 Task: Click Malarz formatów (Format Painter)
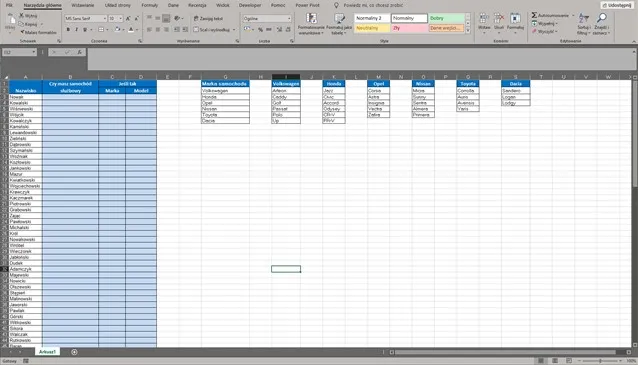click(x=38, y=32)
